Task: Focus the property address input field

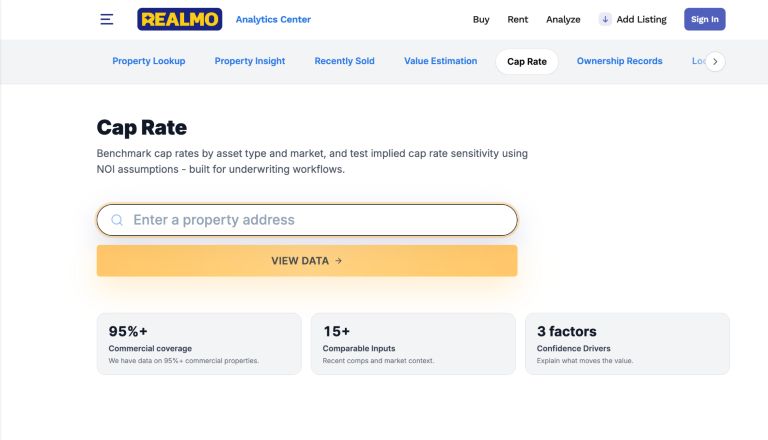Action: click(x=320, y=220)
